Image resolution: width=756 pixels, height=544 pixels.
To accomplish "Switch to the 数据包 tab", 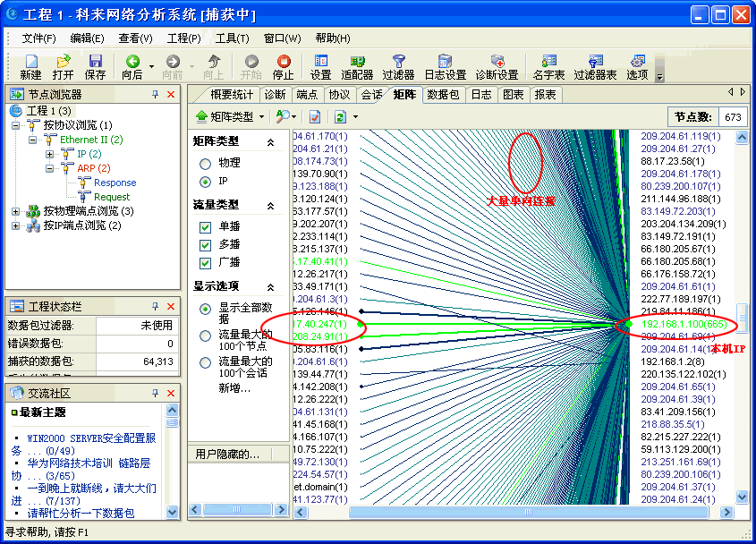I will point(443,95).
